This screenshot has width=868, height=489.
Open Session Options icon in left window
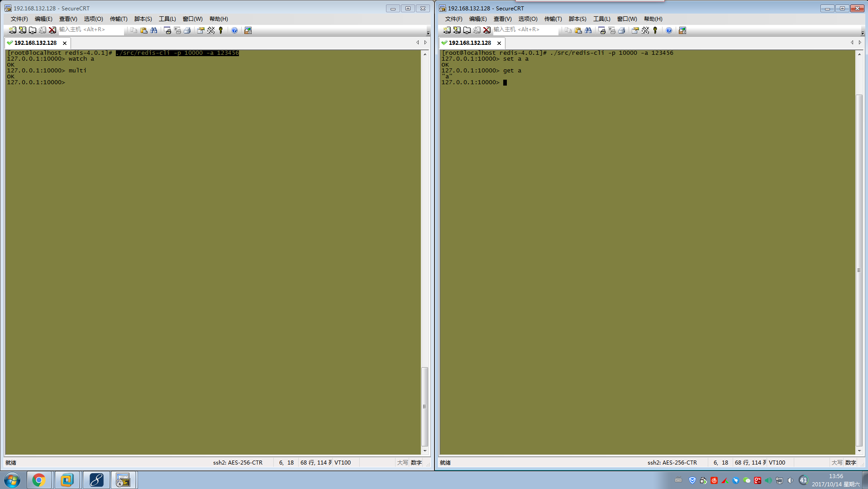click(x=201, y=30)
